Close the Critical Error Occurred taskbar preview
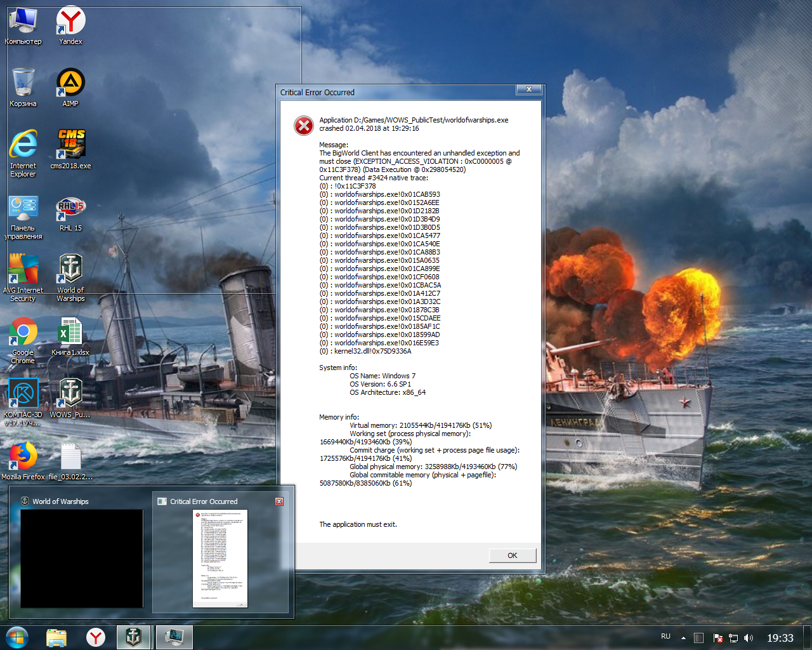 coord(279,501)
